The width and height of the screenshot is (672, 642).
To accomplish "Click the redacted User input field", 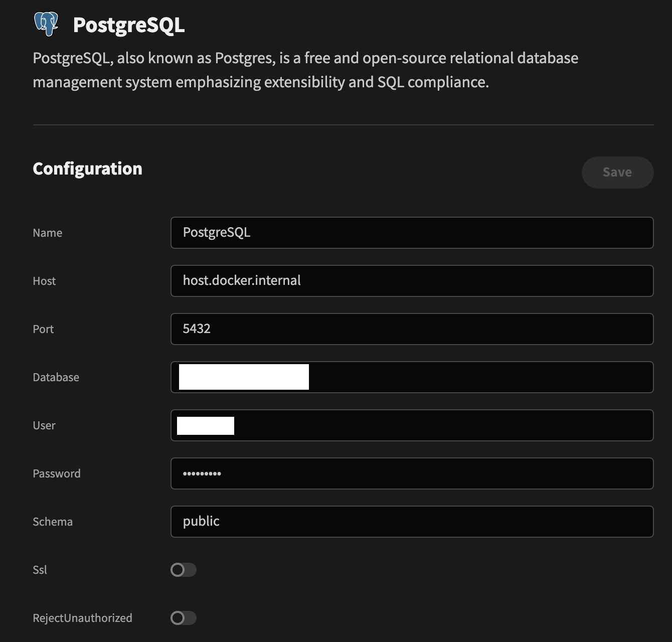I will [x=412, y=425].
